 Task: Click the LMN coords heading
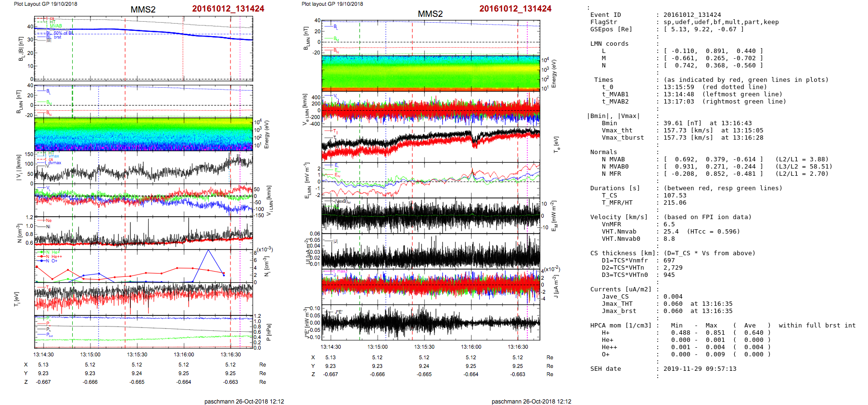(609, 44)
